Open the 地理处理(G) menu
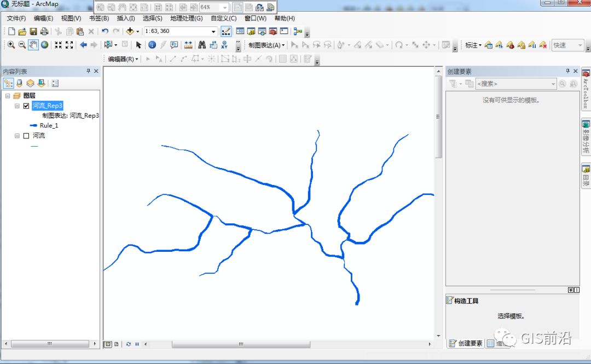Viewport: 591px width, 364px height. 186,18
